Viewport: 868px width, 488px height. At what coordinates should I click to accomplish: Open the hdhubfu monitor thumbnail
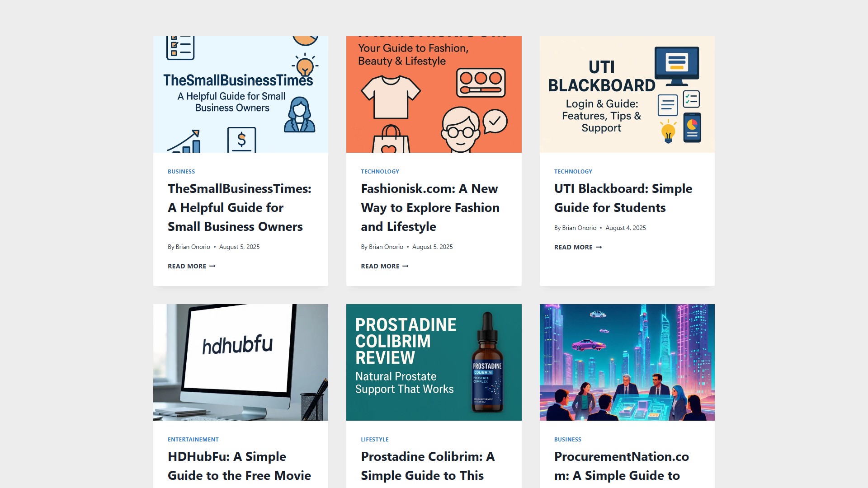(x=241, y=362)
